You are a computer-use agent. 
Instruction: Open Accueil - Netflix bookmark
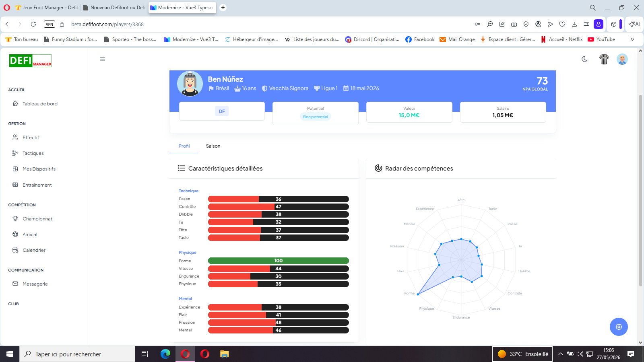coord(562,39)
